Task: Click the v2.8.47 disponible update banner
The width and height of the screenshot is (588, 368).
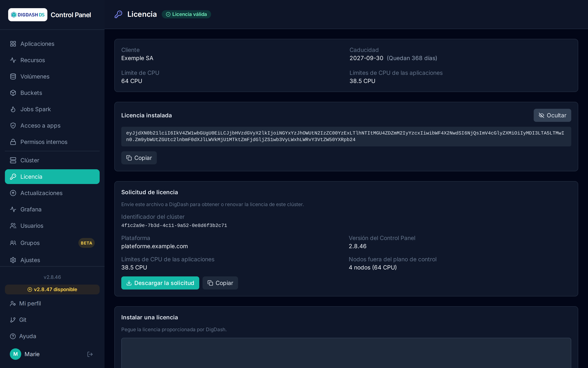Action: point(52,289)
